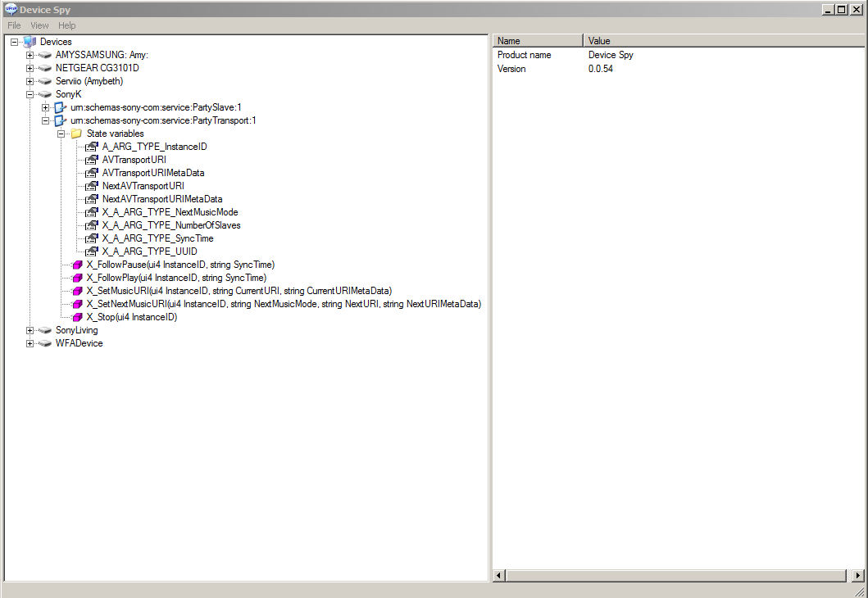Expand the SonyLiving device node

[30, 330]
